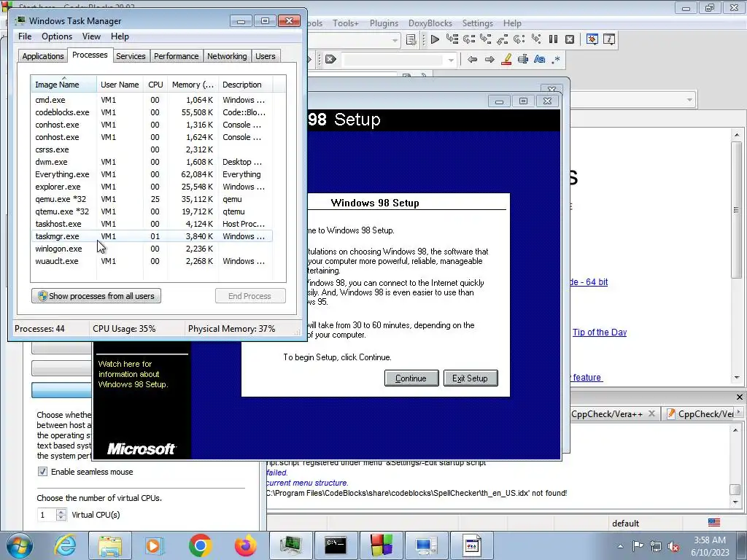
Task: Click the Virtual CPU(s) number field
Action: [47, 515]
